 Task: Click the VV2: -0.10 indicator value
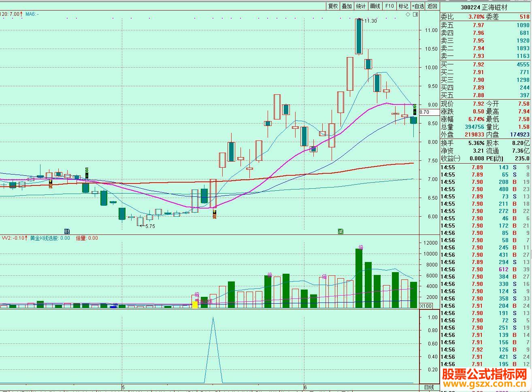click(15, 238)
